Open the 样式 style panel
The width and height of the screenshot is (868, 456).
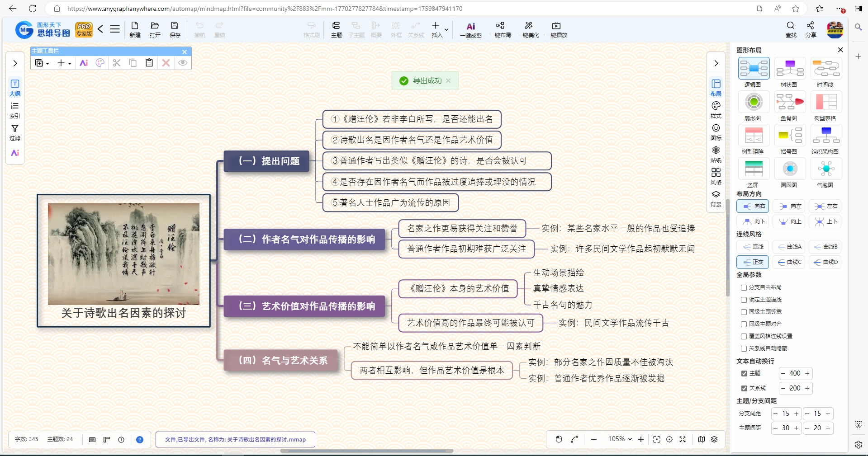click(716, 110)
